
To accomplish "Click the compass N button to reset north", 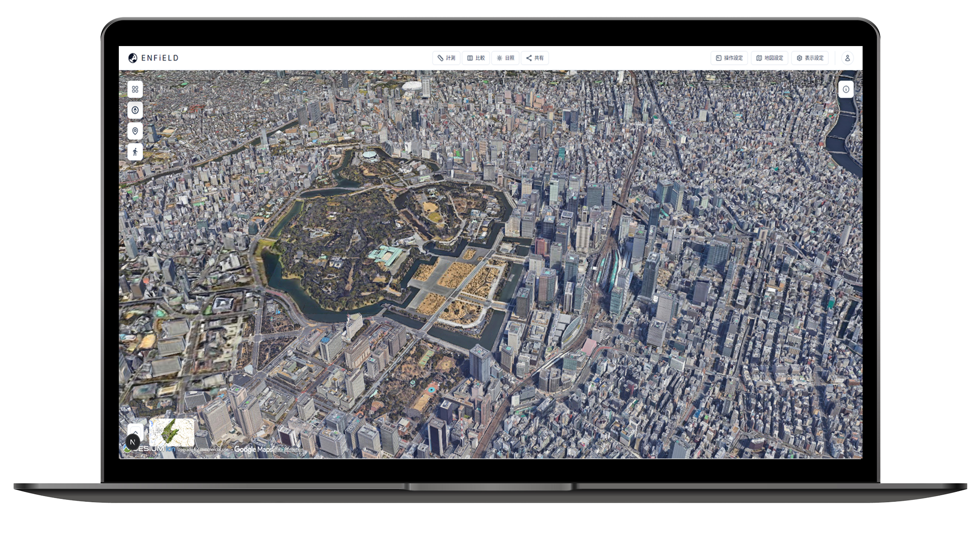I will click(x=133, y=442).
